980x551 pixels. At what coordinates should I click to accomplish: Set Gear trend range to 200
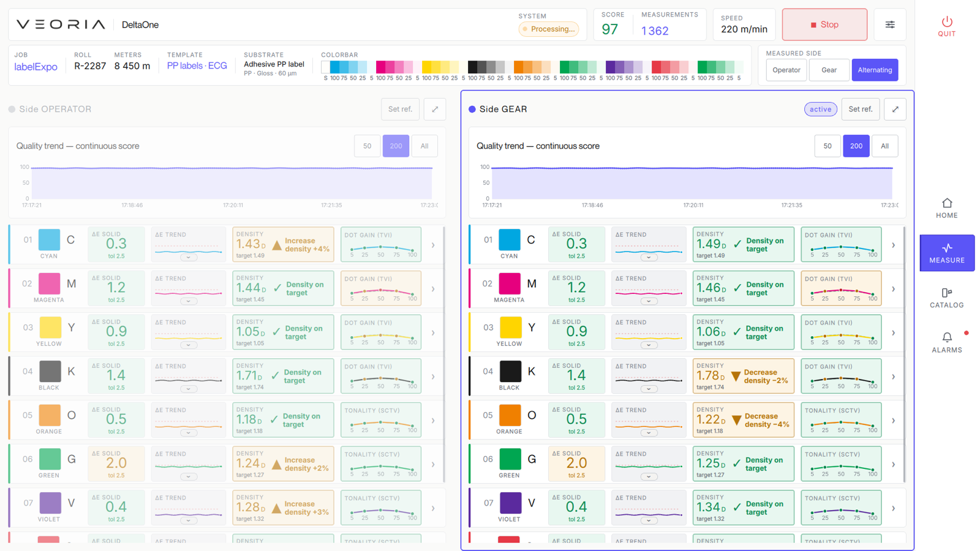[x=856, y=146]
